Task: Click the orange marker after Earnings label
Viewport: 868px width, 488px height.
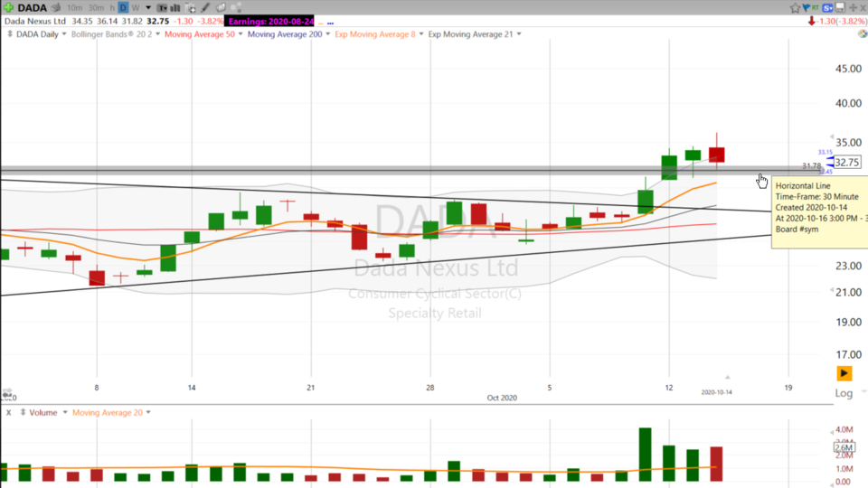Action: tap(320, 23)
